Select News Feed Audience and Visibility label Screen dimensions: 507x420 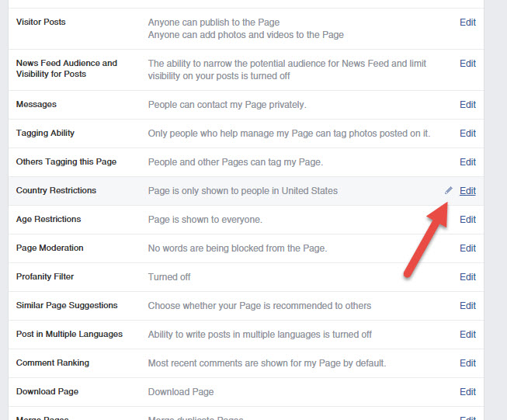(x=67, y=68)
